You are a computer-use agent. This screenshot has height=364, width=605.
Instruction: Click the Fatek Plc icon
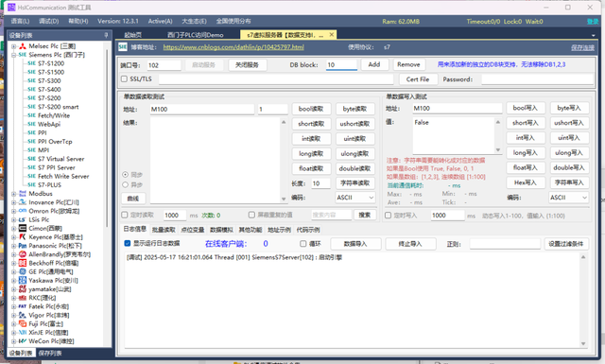click(23, 306)
